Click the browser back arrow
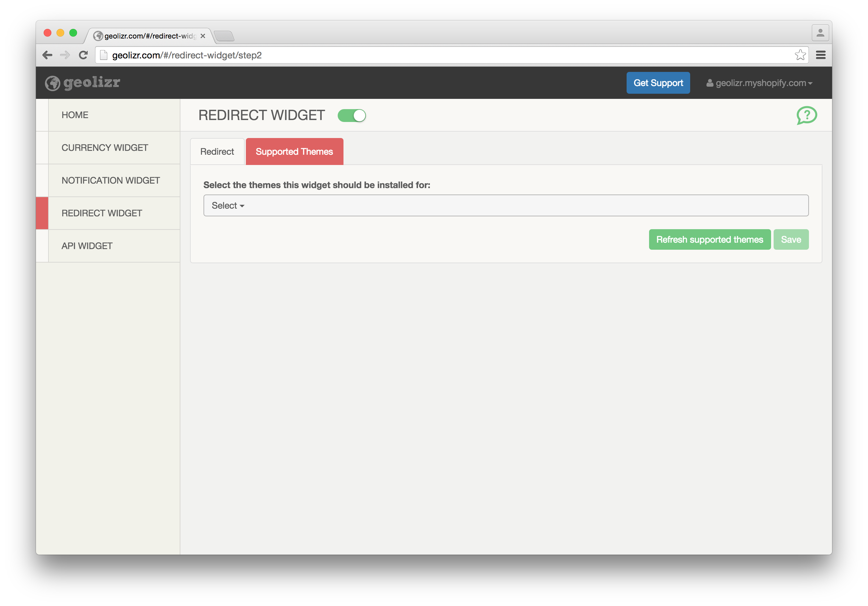 47,55
